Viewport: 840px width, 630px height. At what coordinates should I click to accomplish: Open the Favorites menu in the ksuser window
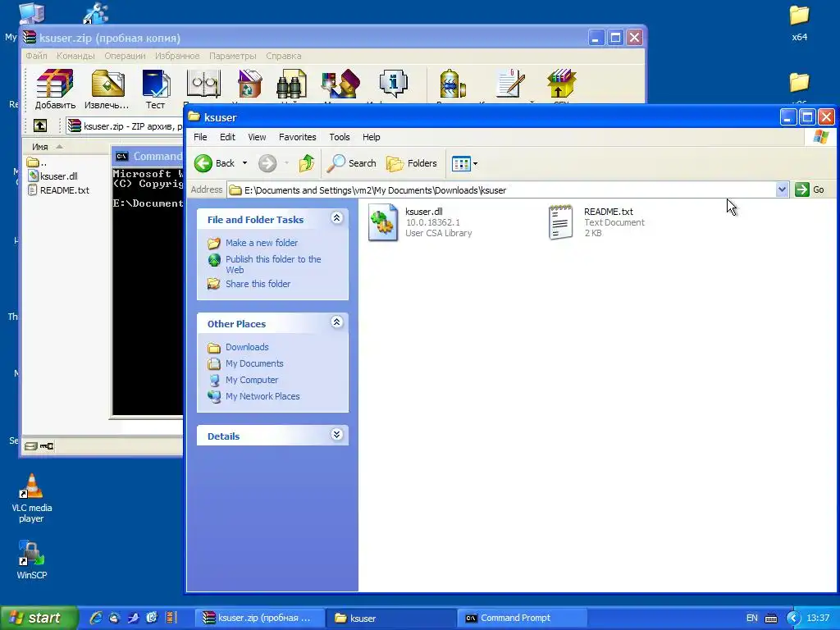tap(297, 137)
